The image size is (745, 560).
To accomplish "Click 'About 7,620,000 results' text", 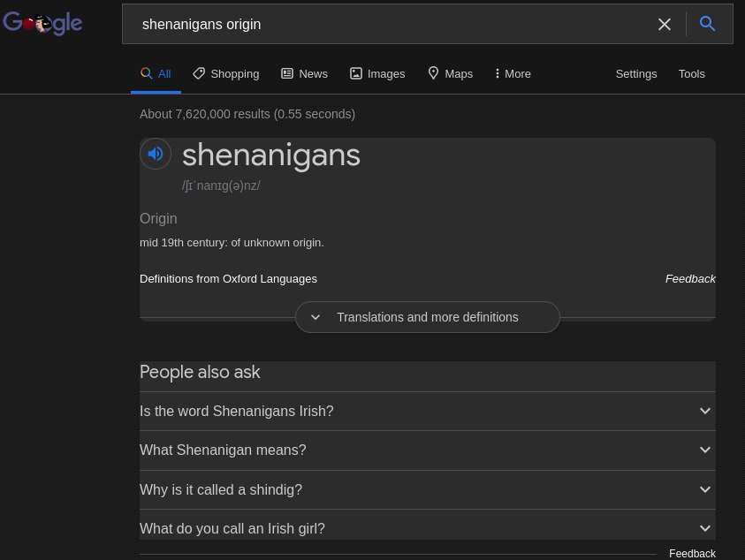I will tap(247, 114).
